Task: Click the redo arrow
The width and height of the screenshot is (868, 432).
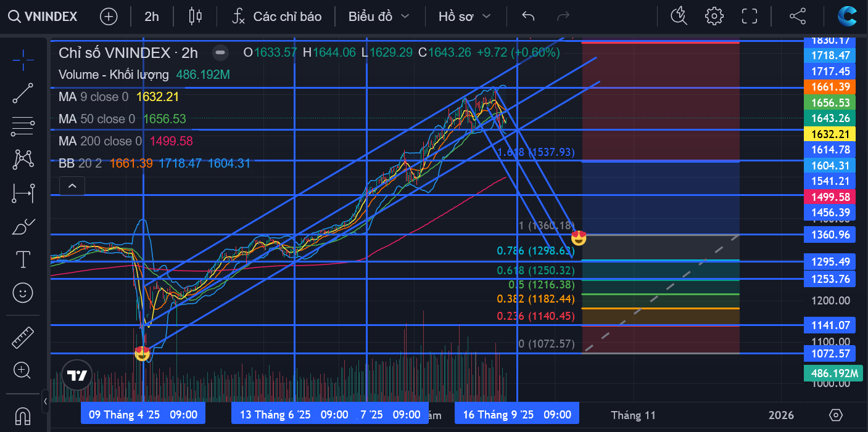Action: pyautogui.click(x=563, y=17)
